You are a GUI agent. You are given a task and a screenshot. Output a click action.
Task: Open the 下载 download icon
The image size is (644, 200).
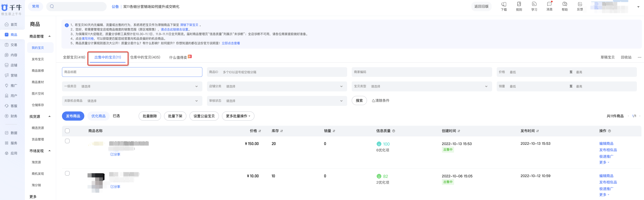(504, 6)
